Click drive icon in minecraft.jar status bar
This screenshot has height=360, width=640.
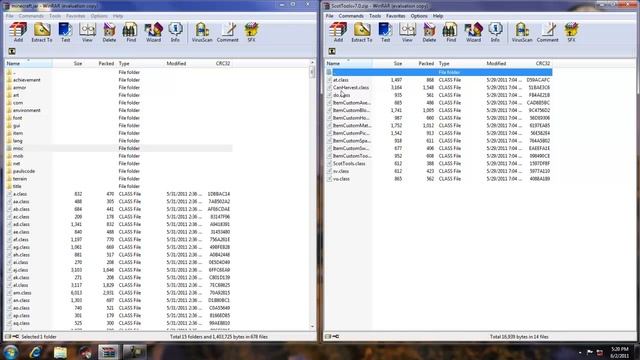pos(8,337)
